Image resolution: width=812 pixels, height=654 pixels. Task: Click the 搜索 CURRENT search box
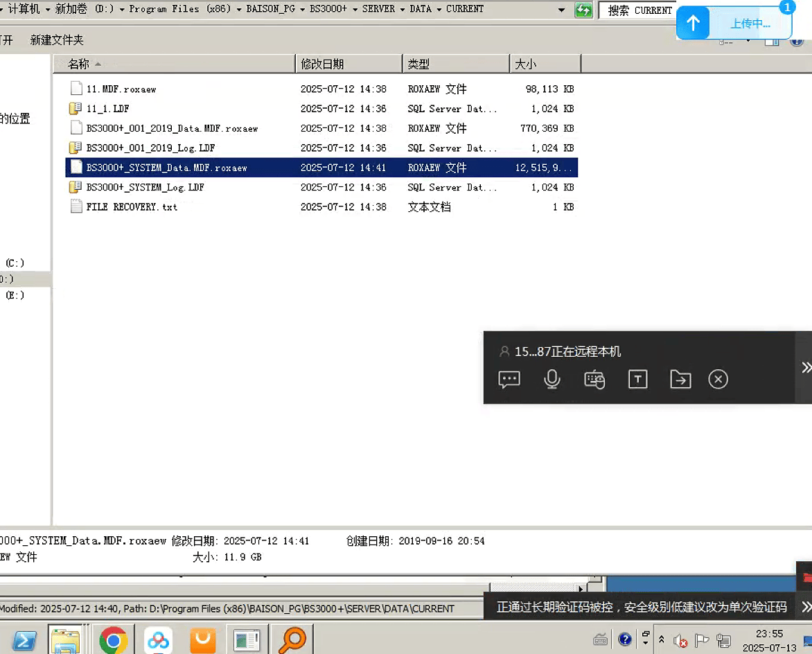[639, 10]
